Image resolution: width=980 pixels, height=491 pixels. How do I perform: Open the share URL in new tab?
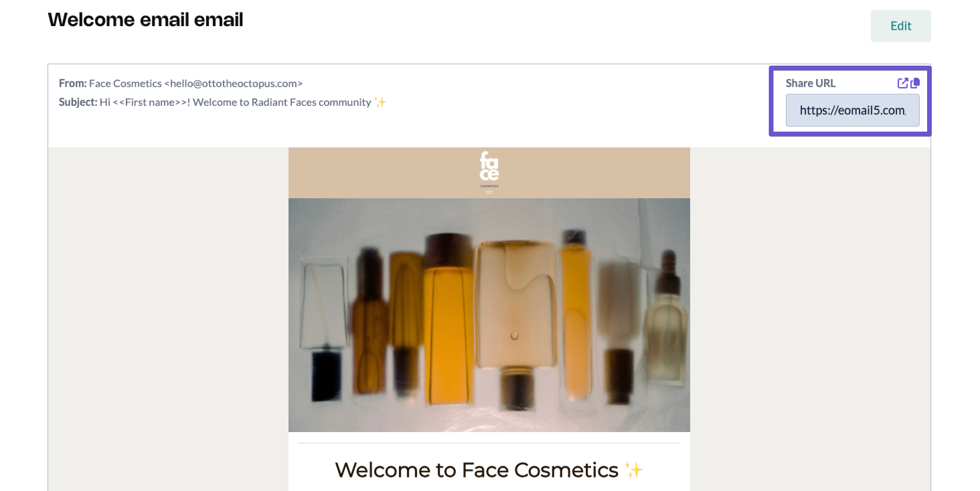(902, 83)
